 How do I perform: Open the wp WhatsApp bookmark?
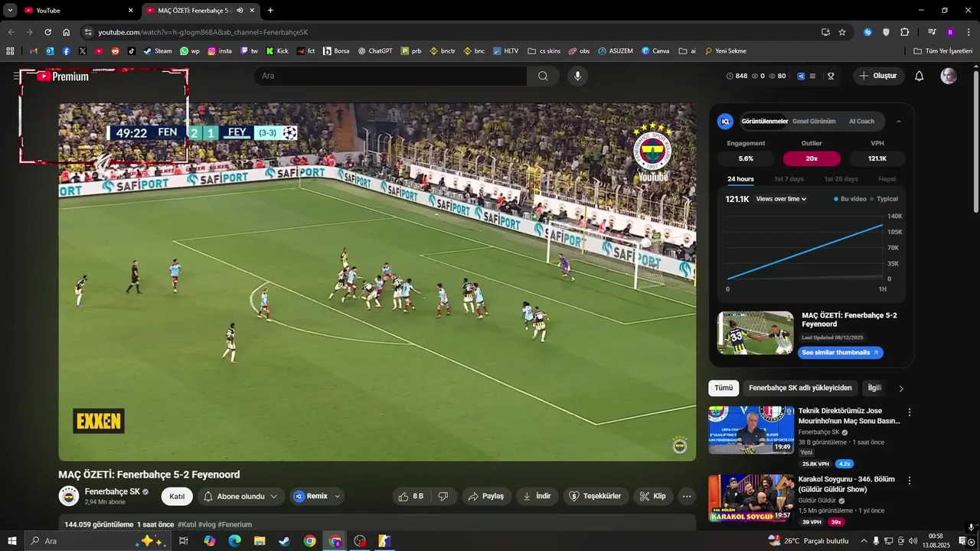click(190, 51)
